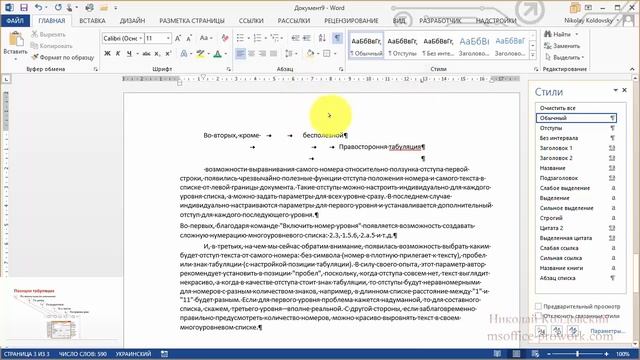Click the Заменить replace icon
The height and width of the screenshot is (360, 640).
coord(562,46)
